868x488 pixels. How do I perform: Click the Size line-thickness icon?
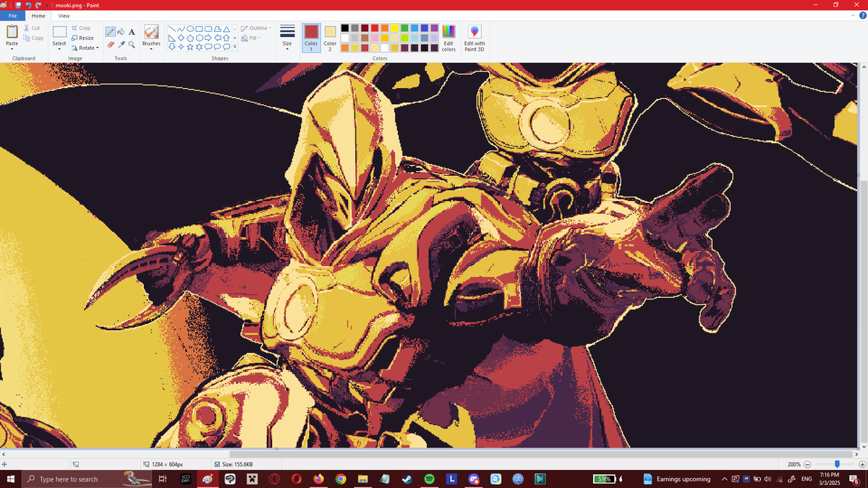[x=287, y=31]
